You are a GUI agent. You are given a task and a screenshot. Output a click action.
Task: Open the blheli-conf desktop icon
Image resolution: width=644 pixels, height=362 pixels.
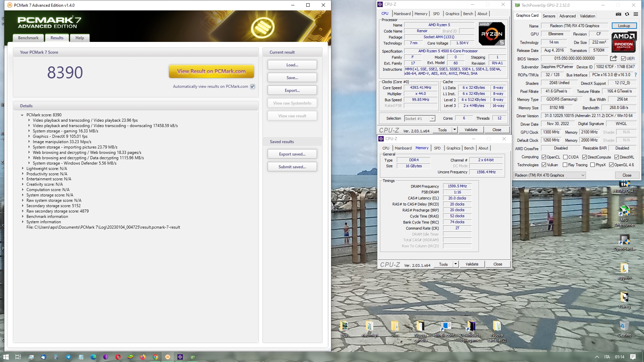tap(446, 329)
